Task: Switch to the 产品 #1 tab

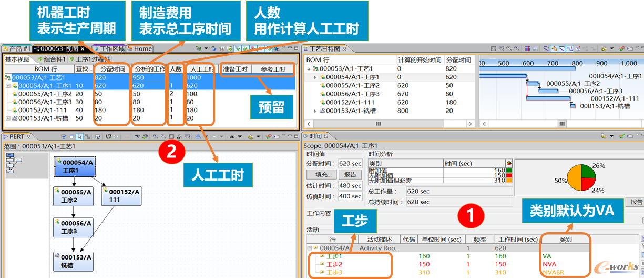Action: coord(17,48)
